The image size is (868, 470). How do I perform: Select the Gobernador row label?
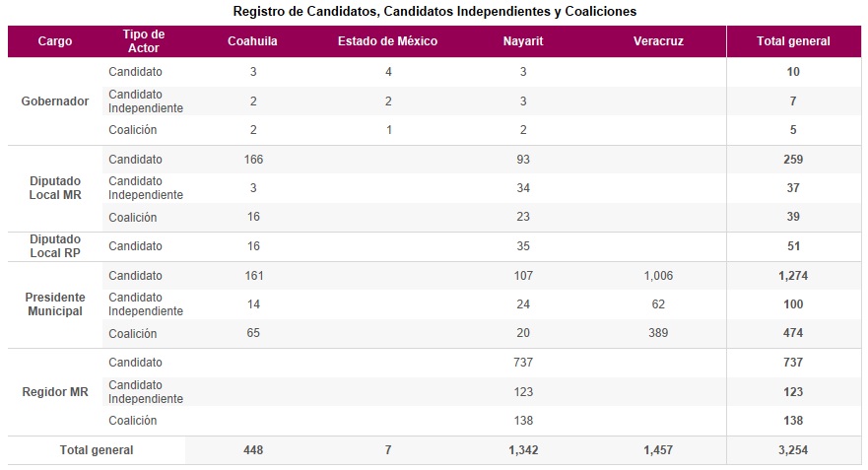pyautogui.click(x=55, y=101)
